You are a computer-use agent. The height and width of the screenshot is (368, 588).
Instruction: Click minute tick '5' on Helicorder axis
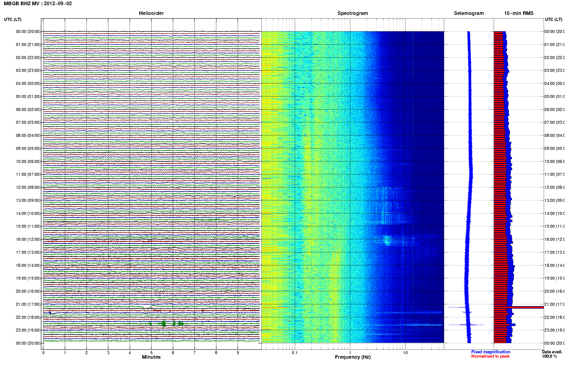click(151, 353)
